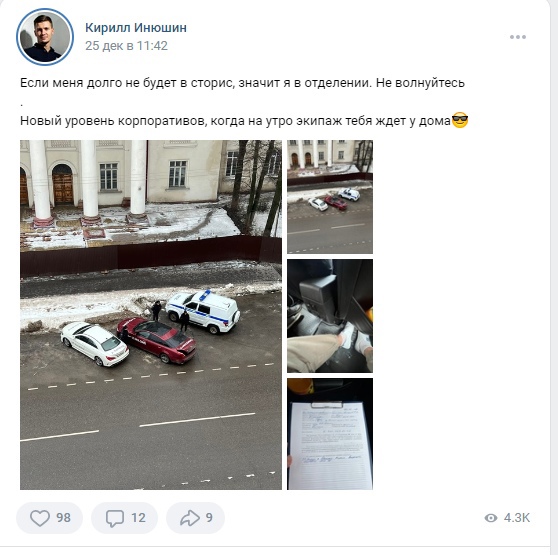This screenshot has height=555, width=558.
Task: Like the post with the heart icon
Action: 40,518
